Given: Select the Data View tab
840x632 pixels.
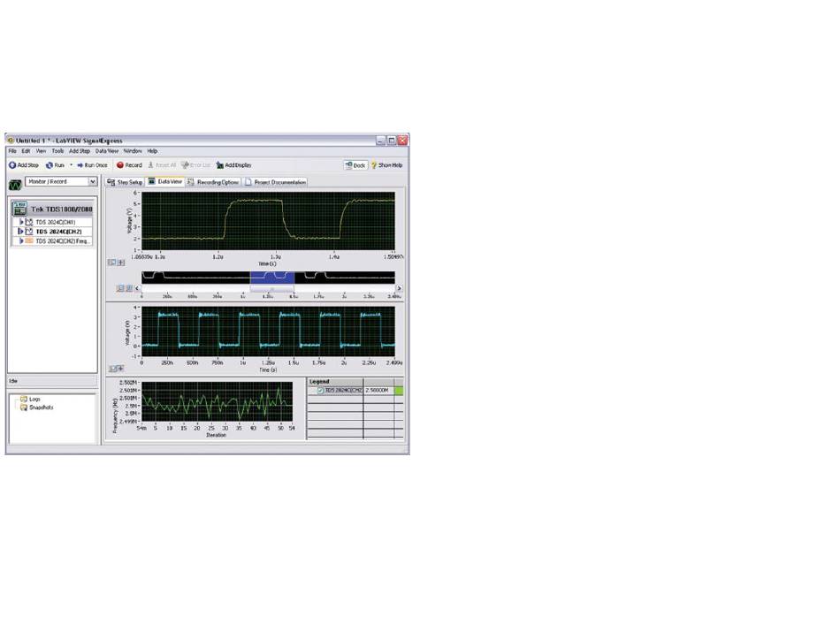Looking at the screenshot, I should [x=165, y=181].
